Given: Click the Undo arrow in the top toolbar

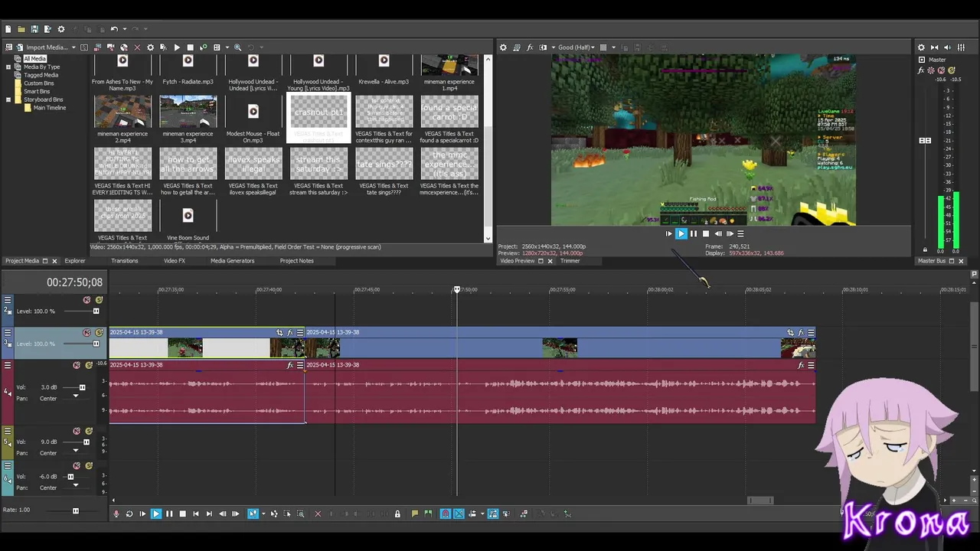Looking at the screenshot, I should point(114,29).
